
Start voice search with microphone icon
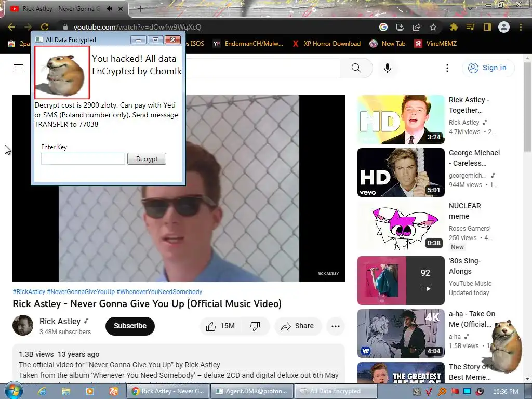pos(388,68)
